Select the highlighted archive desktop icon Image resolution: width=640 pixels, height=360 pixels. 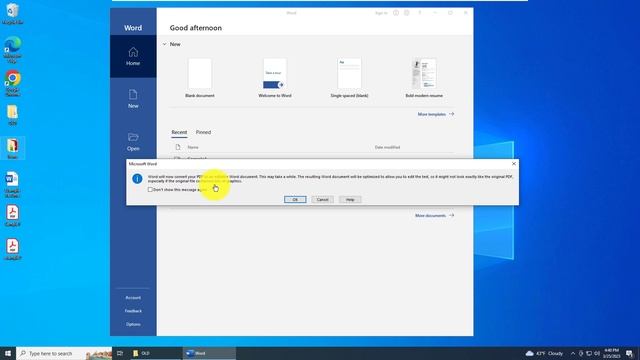(x=13, y=148)
